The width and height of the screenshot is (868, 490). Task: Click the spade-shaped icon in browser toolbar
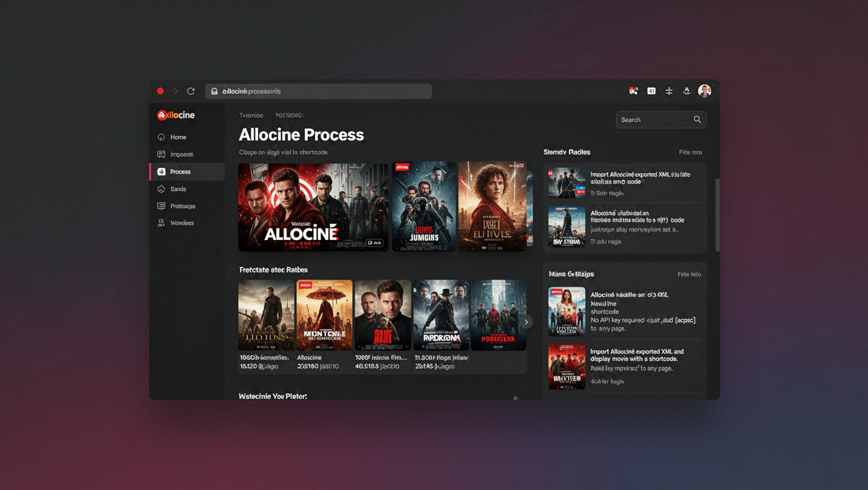(687, 91)
